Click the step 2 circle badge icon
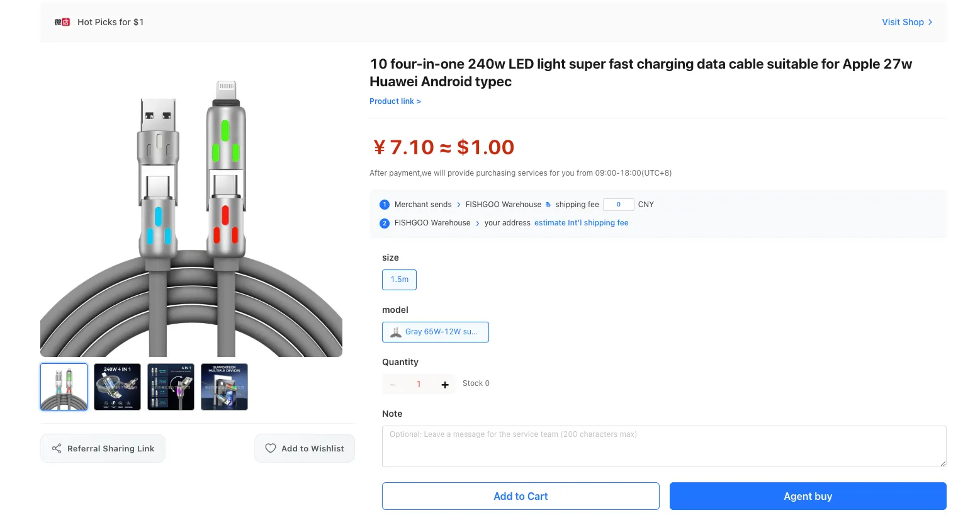 (385, 223)
